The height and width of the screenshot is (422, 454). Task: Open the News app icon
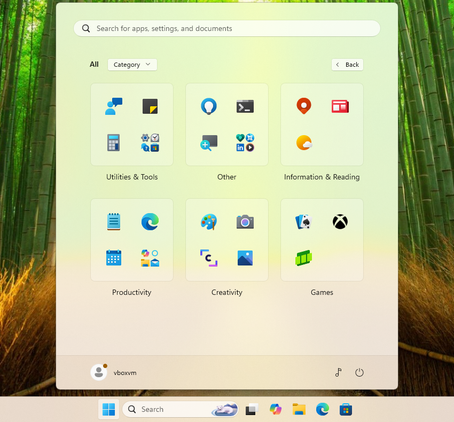point(340,106)
